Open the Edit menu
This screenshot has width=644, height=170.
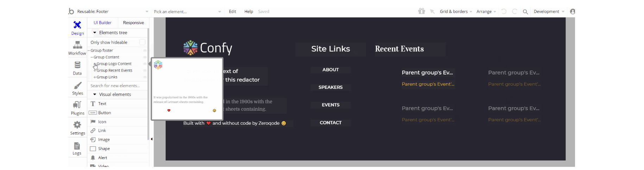(x=232, y=12)
